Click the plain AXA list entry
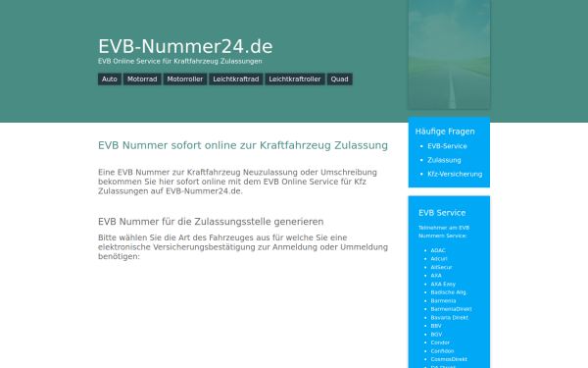The width and height of the screenshot is (588, 368). coord(436,276)
